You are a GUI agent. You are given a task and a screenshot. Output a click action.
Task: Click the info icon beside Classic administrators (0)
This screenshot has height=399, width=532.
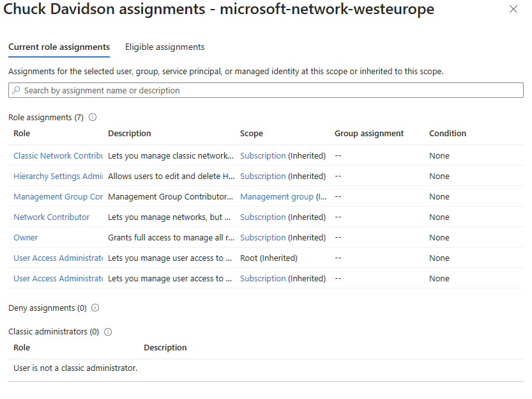(x=108, y=332)
